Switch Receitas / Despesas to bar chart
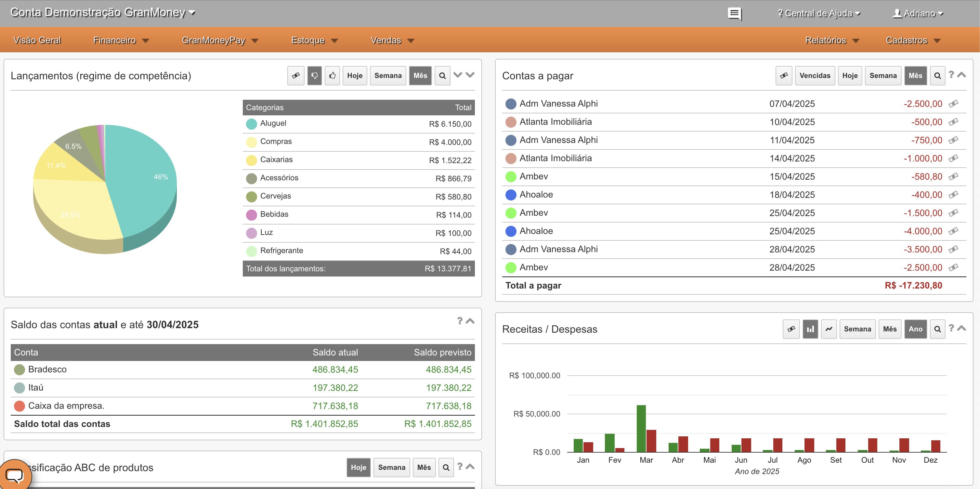The width and height of the screenshot is (980, 489). coord(810,329)
